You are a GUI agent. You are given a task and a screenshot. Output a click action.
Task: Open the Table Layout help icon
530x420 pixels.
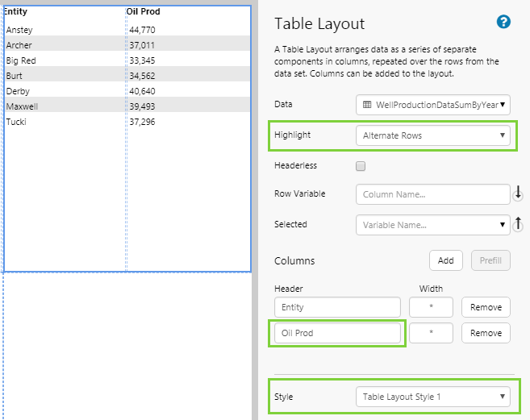(504, 23)
